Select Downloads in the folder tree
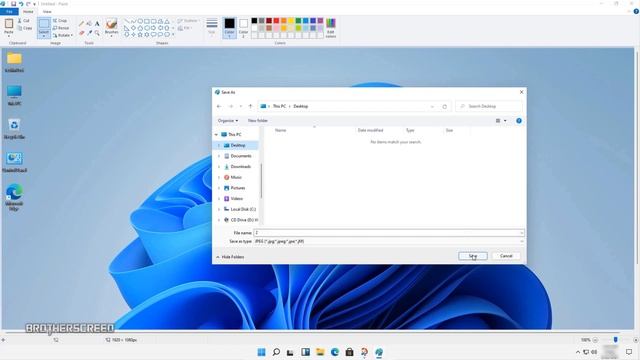Viewport: 640px width, 360px height. (x=240, y=167)
